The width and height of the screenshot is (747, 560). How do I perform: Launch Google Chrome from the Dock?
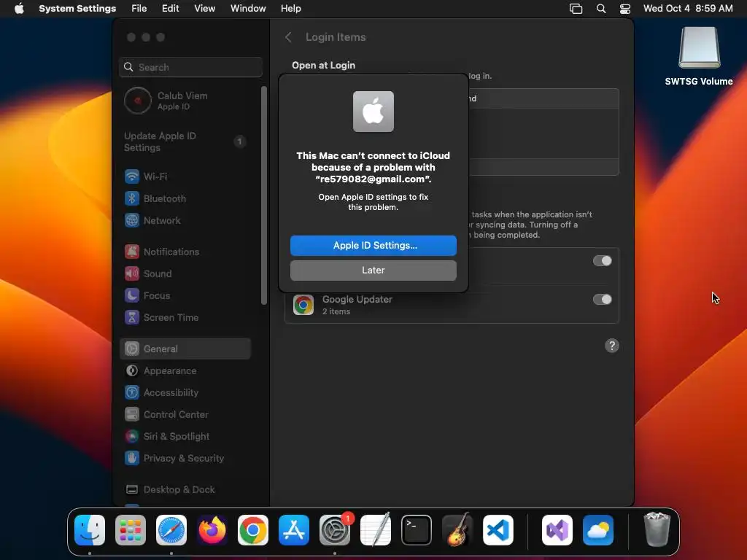[x=253, y=530]
